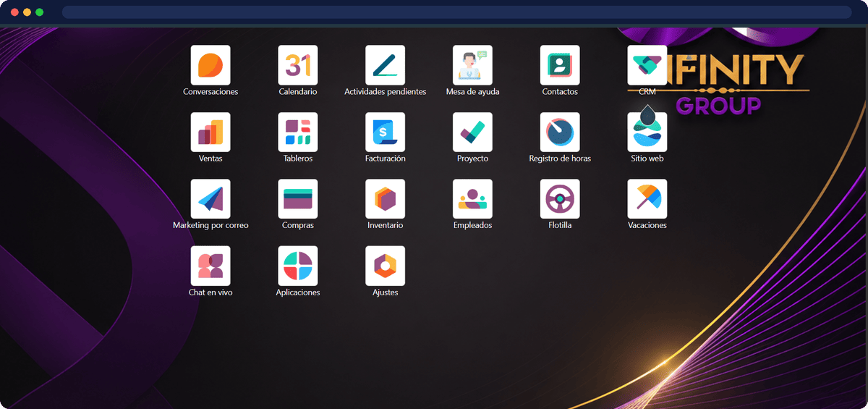Screen dimensions: 868x409
Task: Click the "Calendario" text label
Action: [298, 92]
